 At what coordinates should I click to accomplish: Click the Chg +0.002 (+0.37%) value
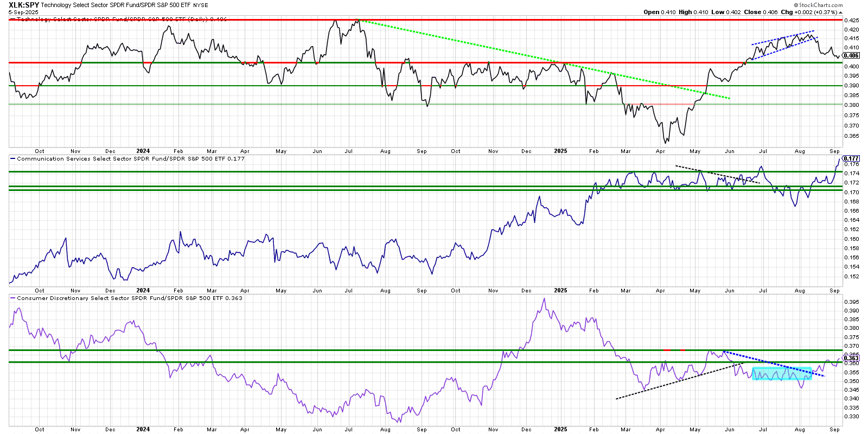coord(809,12)
